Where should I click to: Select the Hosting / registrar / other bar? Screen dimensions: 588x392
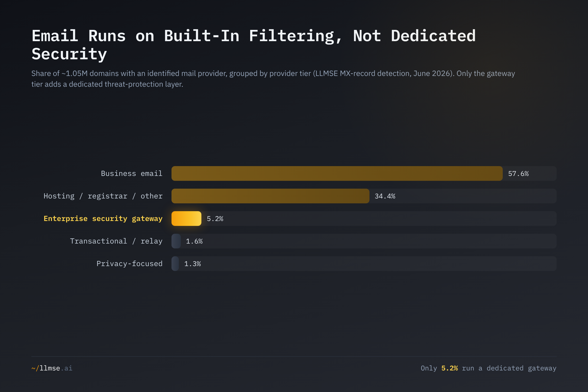pos(270,196)
